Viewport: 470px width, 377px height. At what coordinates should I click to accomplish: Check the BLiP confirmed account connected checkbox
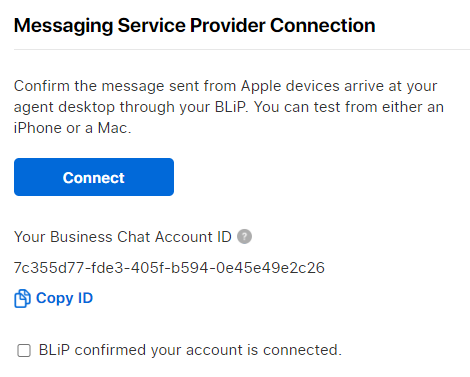(24, 350)
